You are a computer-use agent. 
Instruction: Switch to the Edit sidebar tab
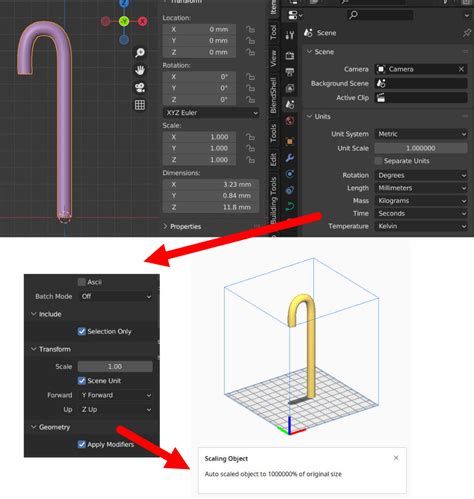[x=273, y=160]
